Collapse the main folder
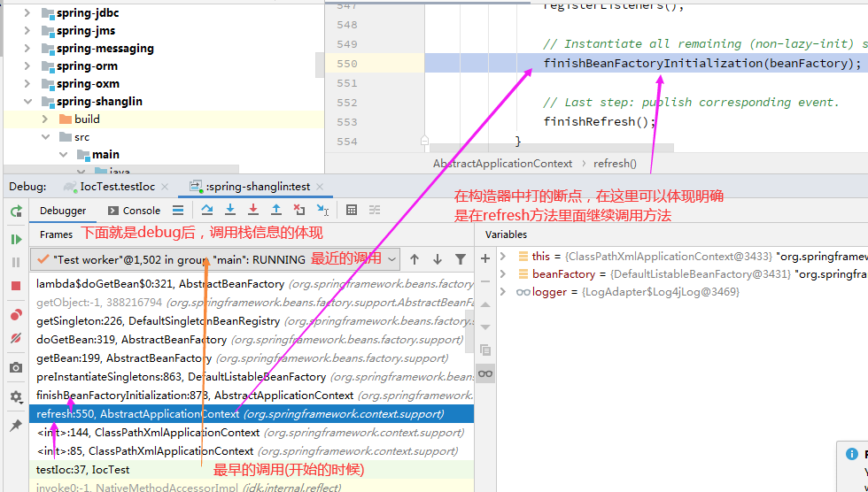Image resolution: width=868 pixels, height=492 pixels. pyautogui.click(x=63, y=154)
